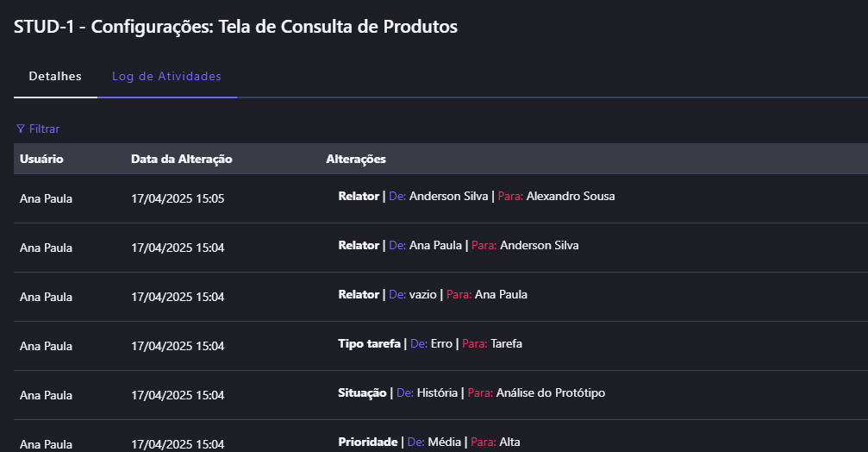Select the 17/04/2025 15:05 date cell

178,199
